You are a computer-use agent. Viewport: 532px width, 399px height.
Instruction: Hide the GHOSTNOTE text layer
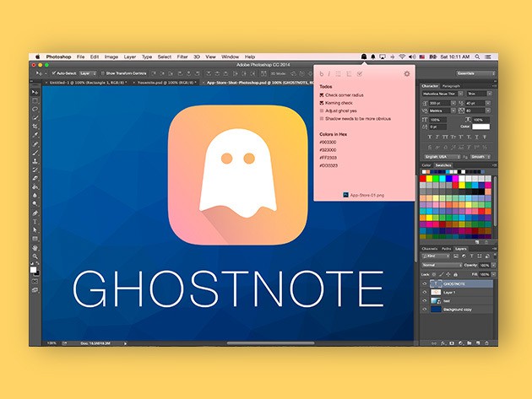pyautogui.click(x=424, y=285)
